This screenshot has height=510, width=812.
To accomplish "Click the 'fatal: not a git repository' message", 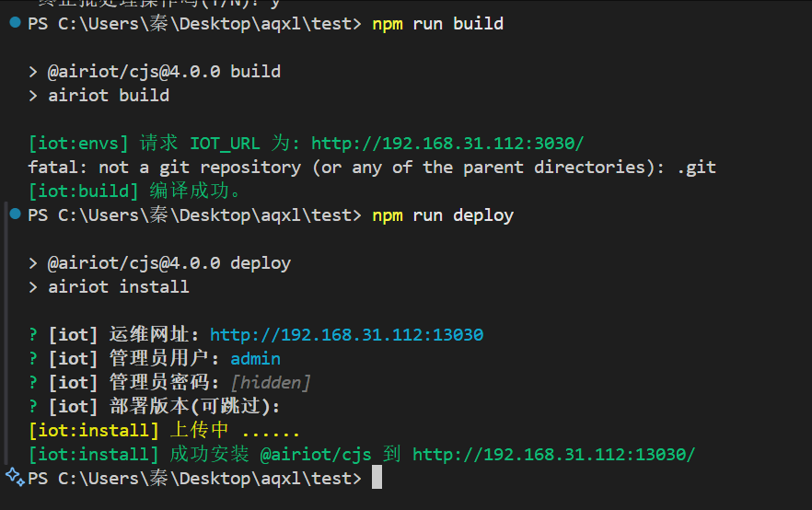I will [372, 168].
